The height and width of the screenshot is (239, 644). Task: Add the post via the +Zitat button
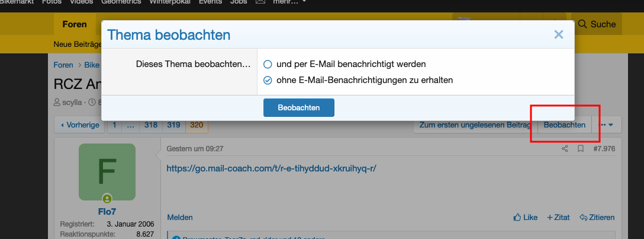pos(558,218)
